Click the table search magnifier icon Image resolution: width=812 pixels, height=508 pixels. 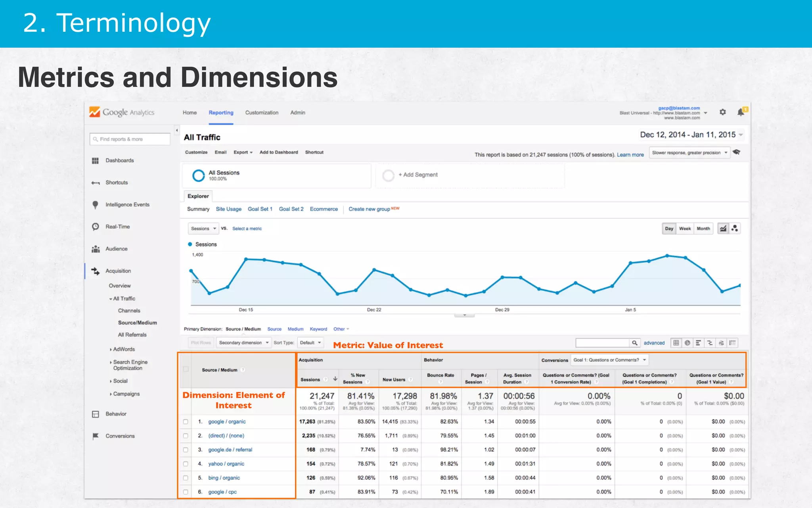[634, 343]
